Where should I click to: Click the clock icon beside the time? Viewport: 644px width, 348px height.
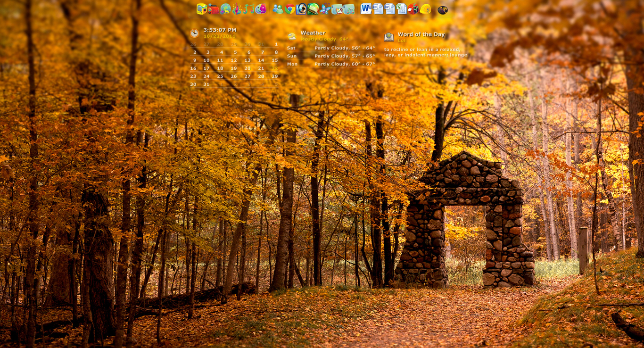[194, 33]
